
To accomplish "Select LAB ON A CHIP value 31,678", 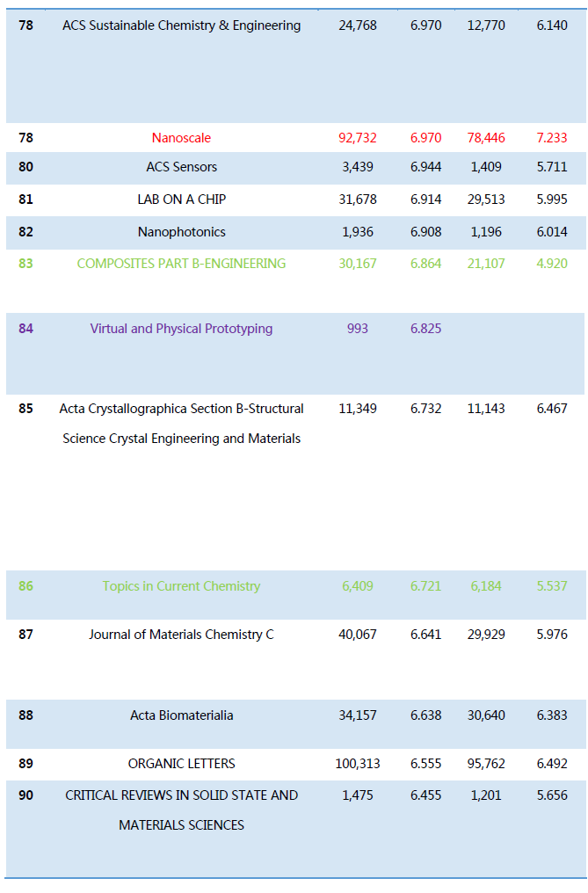I will (357, 200).
